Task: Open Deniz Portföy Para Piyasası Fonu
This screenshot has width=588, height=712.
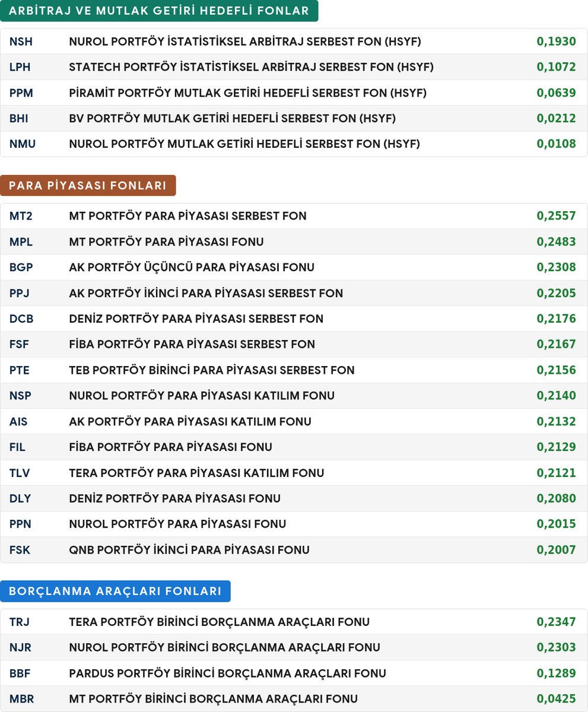Action: (175, 498)
